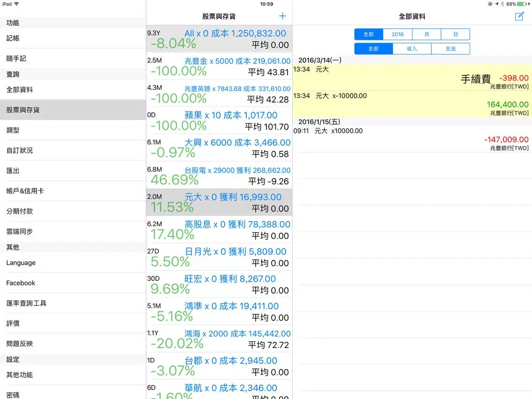
Task: Open Facebook in the sidebar
Action: [x=73, y=283]
